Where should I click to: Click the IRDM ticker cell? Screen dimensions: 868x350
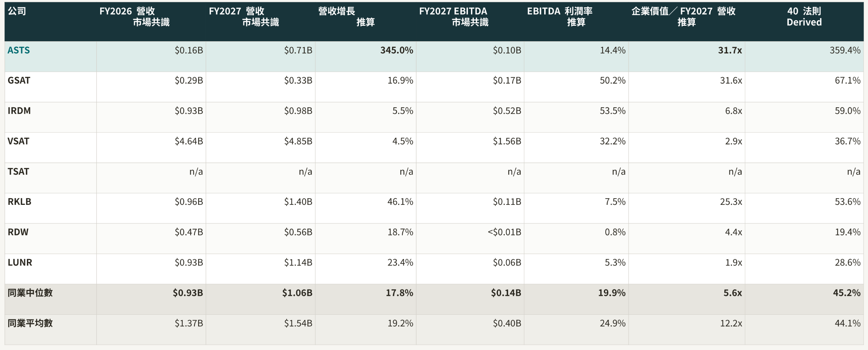(19, 111)
